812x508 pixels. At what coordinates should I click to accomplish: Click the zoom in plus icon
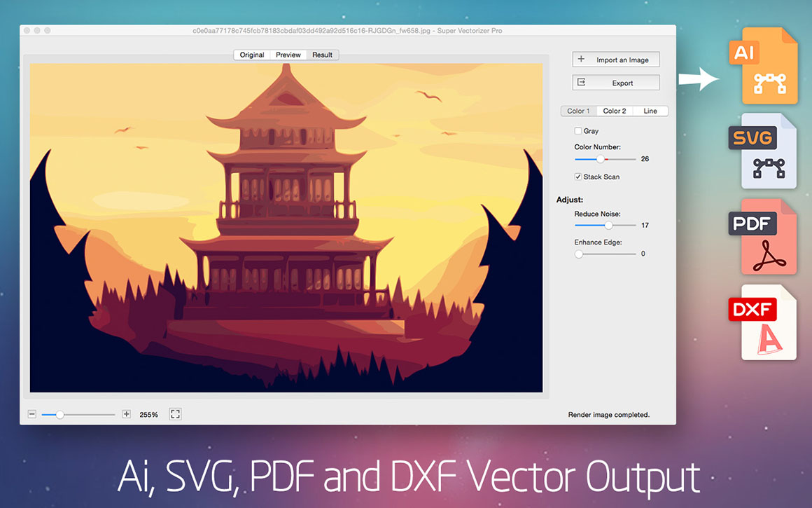pos(127,414)
